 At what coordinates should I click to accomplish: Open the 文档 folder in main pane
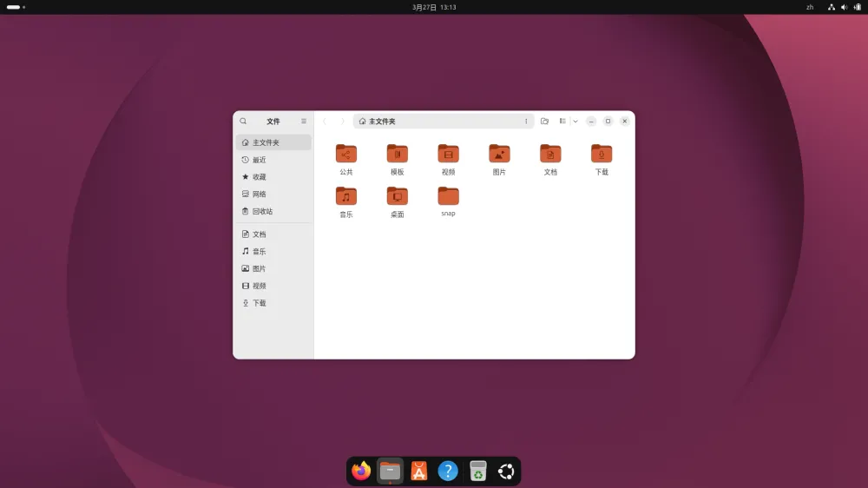click(550, 160)
